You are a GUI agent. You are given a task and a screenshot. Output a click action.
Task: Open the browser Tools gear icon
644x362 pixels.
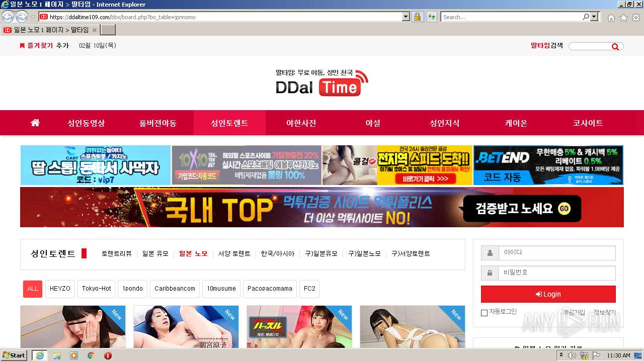tap(636, 18)
